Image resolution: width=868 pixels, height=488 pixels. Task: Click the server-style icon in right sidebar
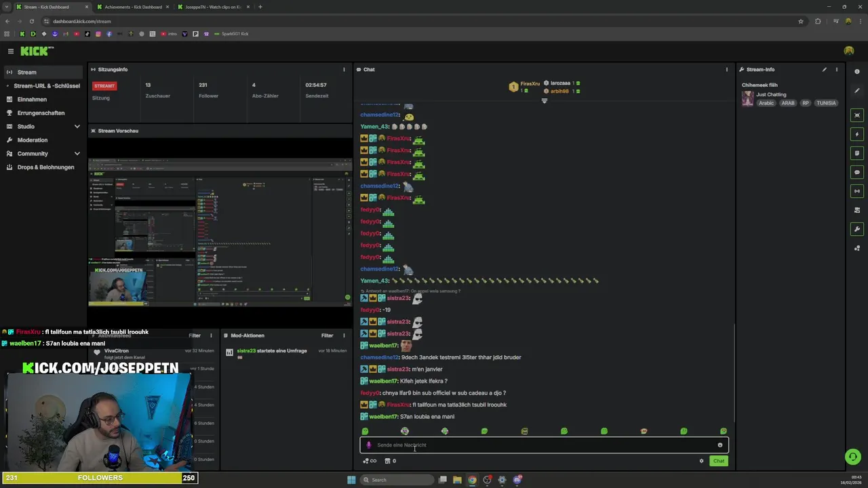click(857, 210)
